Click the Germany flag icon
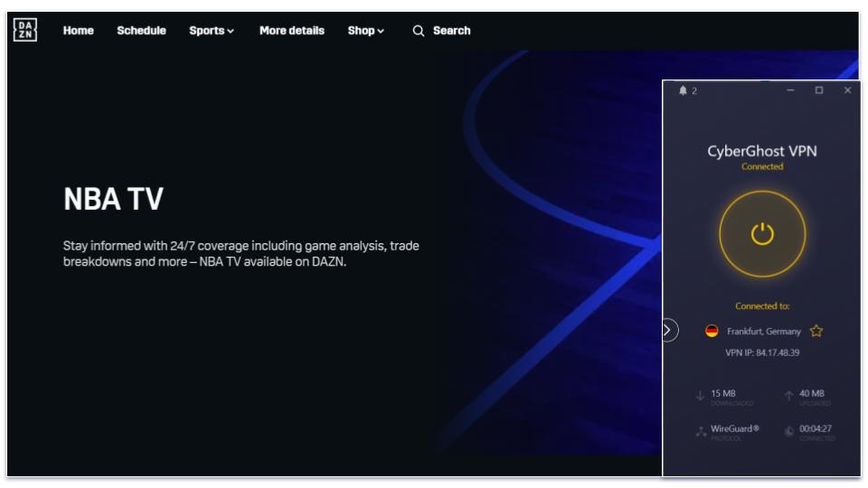The width and height of the screenshot is (868, 488). tap(712, 331)
